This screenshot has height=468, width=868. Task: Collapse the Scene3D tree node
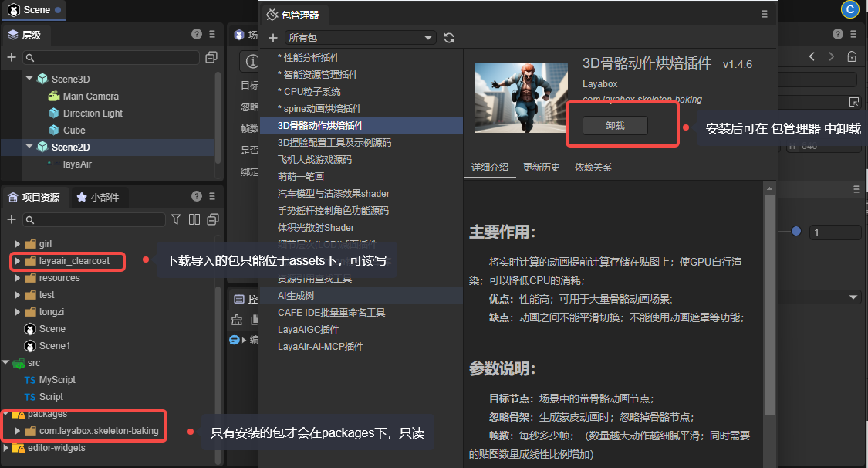click(29, 79)
